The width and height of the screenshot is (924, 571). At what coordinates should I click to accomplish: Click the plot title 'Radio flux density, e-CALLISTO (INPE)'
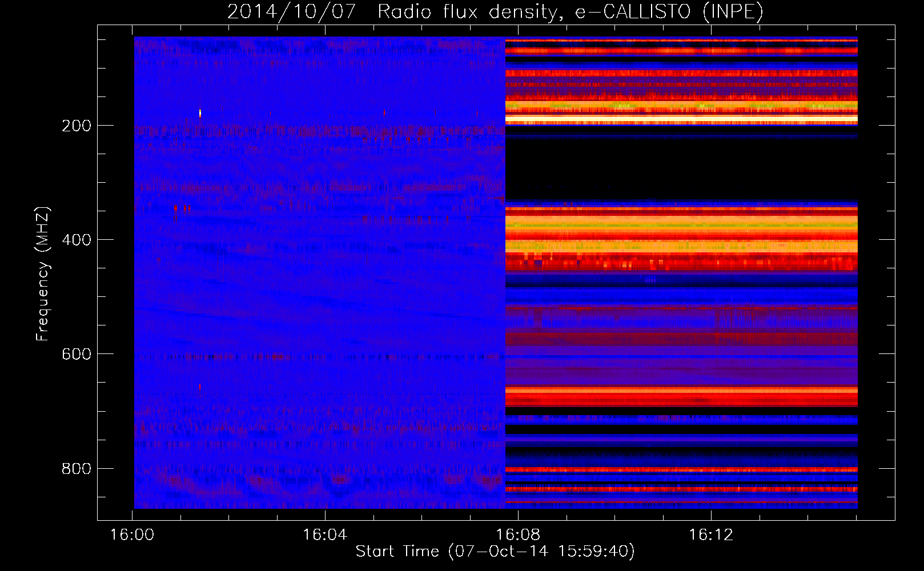coord(570,11)
